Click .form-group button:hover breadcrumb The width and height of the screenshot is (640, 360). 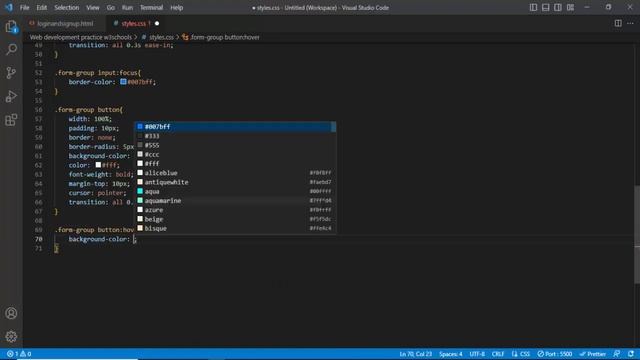click(225, 37)
